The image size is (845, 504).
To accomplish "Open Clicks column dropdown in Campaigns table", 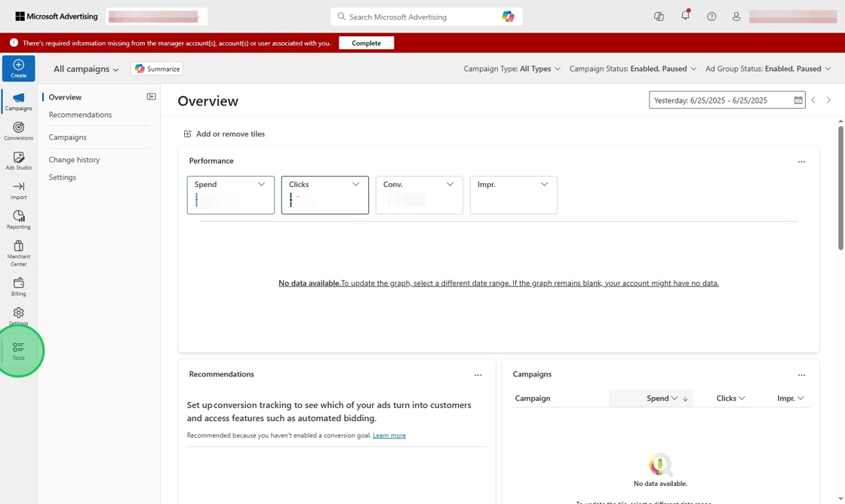I will coord(742,398).
